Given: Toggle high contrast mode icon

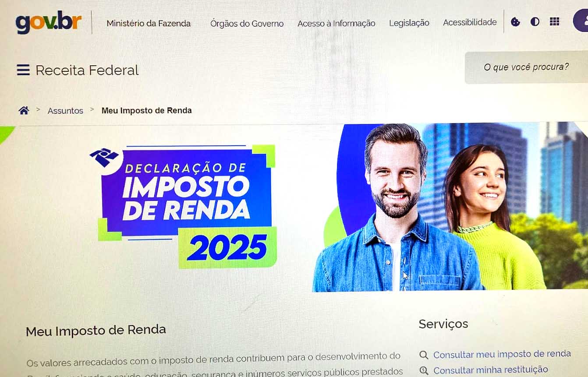Looking at the screenshot, I should tap(535, 22).
